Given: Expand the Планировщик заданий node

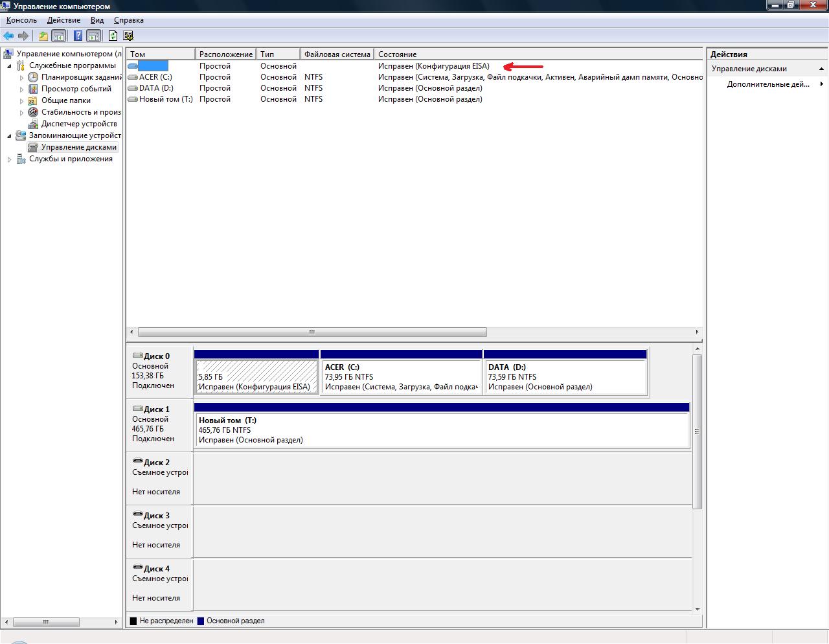Looking at the screenshot, I should pos(21,78).
